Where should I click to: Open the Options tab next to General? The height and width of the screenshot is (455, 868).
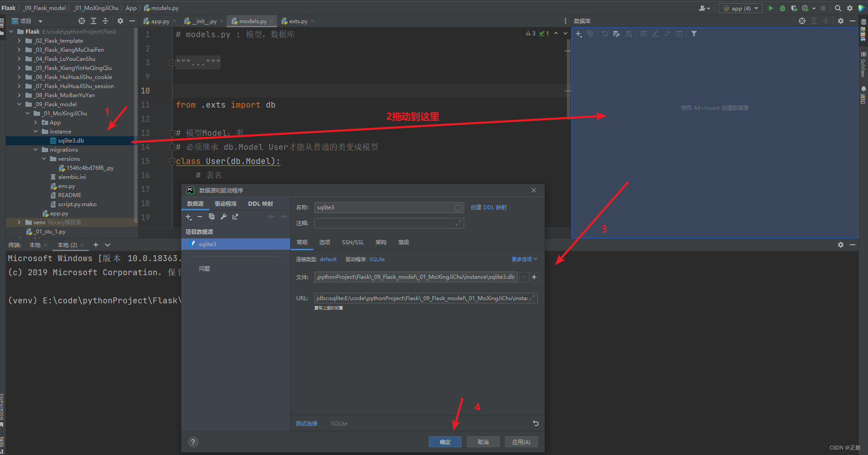pos(325,242)
